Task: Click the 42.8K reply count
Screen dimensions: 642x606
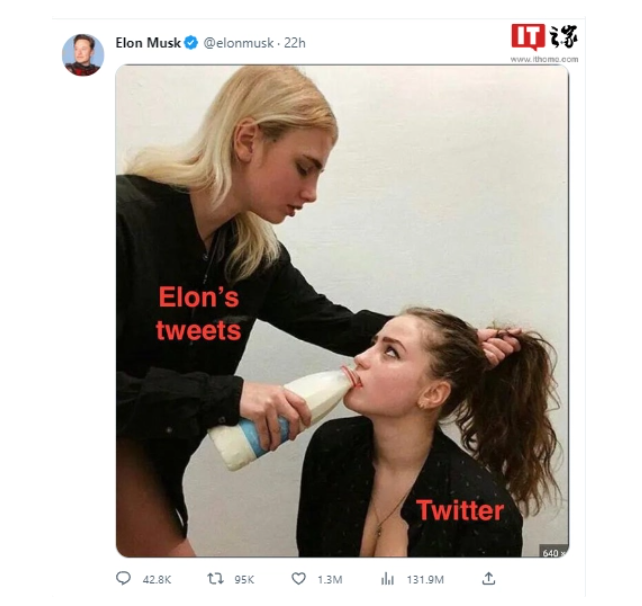Action: 157,580
